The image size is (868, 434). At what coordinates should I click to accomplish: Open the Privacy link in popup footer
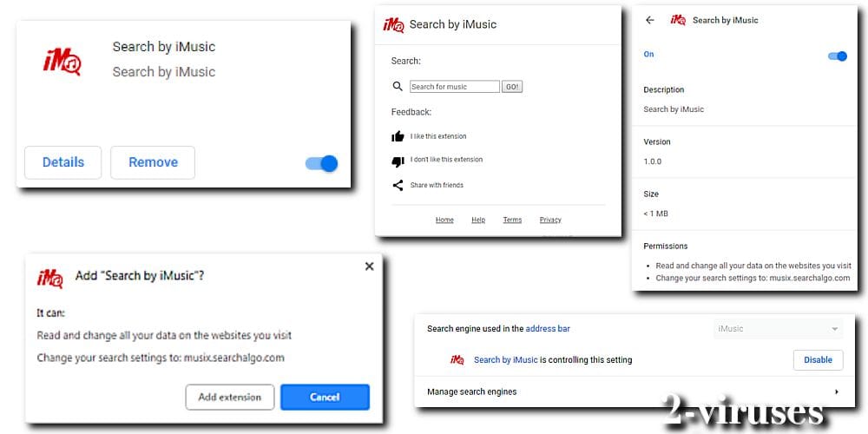tap(550, 220)
